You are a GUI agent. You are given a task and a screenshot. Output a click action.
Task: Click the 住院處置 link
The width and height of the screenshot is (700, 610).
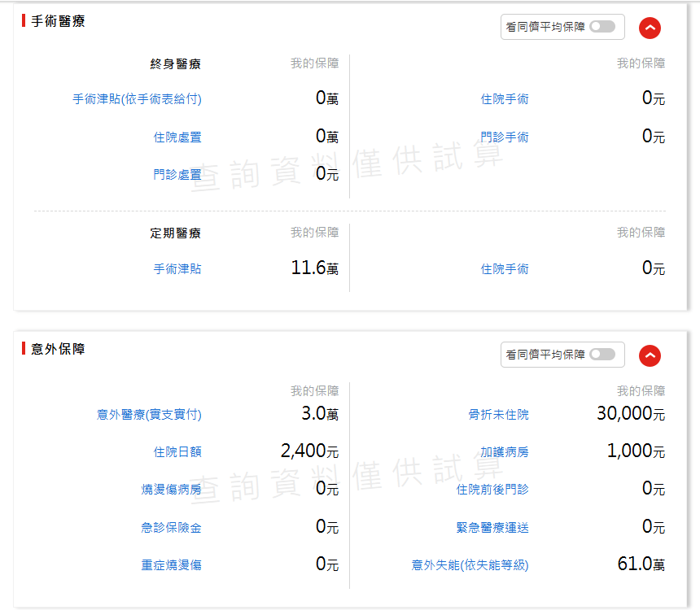[177, 137]
